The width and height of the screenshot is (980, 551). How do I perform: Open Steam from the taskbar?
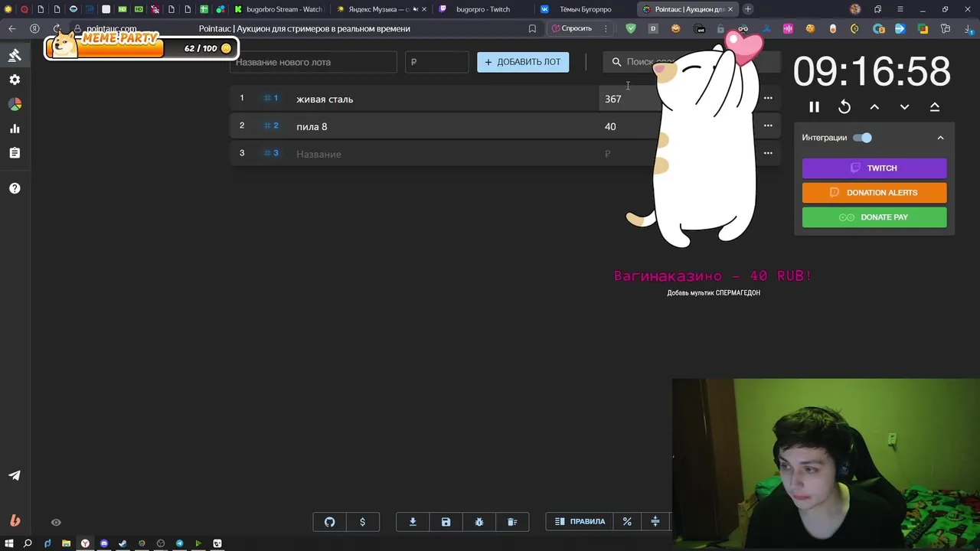click(x=122, y=543)
